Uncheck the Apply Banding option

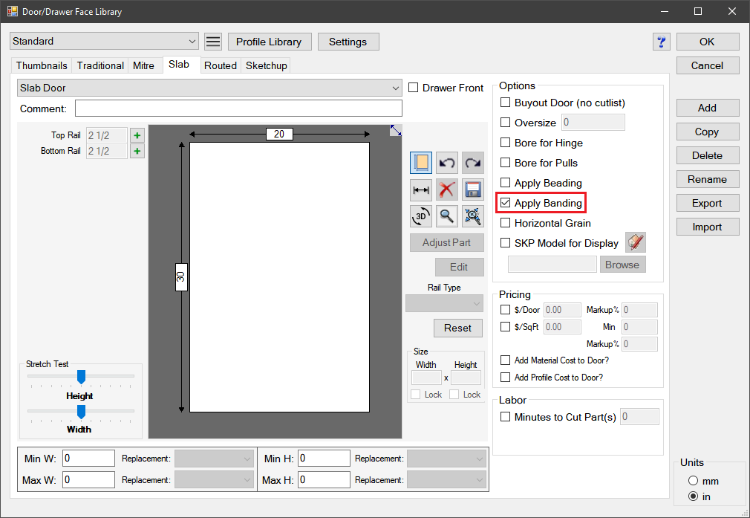pos(505,203)
